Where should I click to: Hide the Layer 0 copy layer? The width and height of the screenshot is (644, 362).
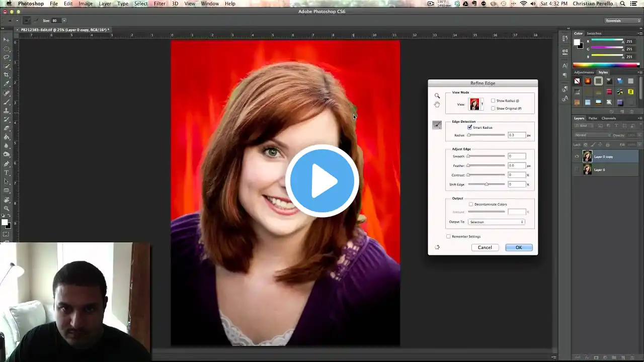pyautogui.click(x=577, y=156)
